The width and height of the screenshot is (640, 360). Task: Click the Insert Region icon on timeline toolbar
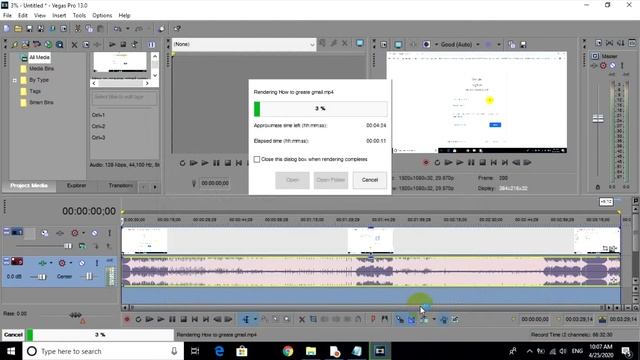pyautogui.click(x=384, y=319)
